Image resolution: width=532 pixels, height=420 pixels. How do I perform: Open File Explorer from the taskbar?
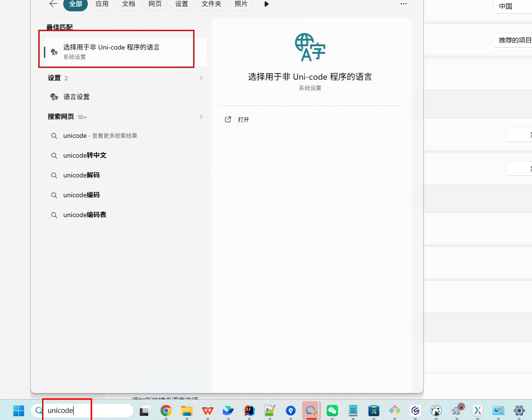point(186,411)
